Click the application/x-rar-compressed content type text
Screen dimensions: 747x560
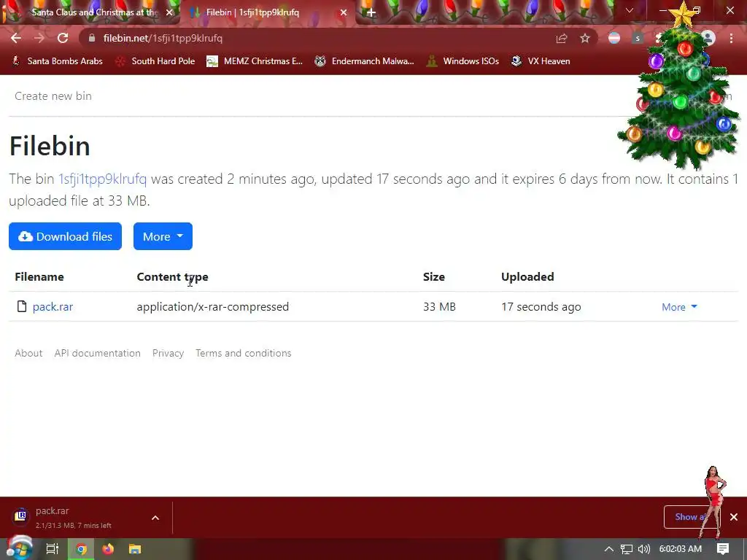pos(212,307)
